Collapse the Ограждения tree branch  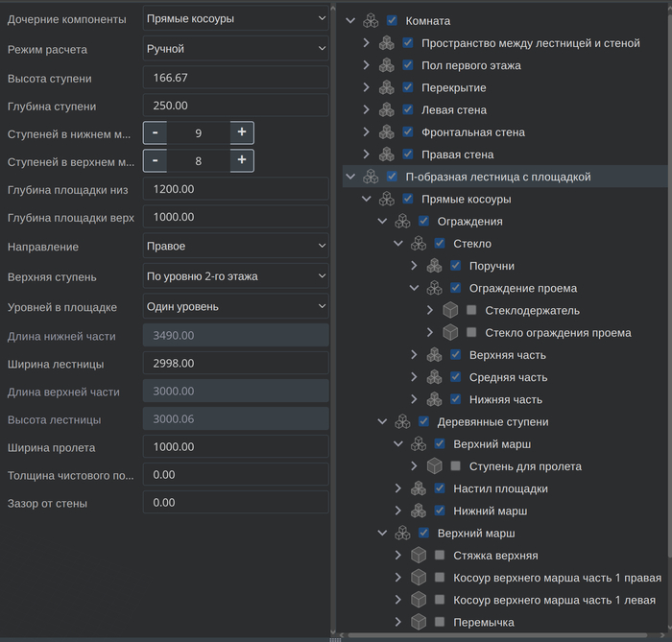click(x=382, y=222)
